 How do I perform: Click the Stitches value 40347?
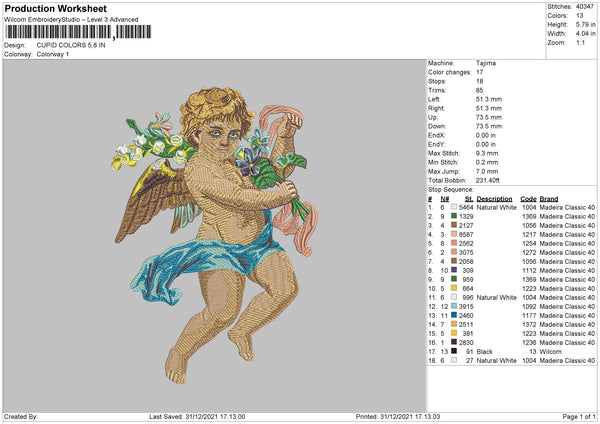(x=585, y=7)
